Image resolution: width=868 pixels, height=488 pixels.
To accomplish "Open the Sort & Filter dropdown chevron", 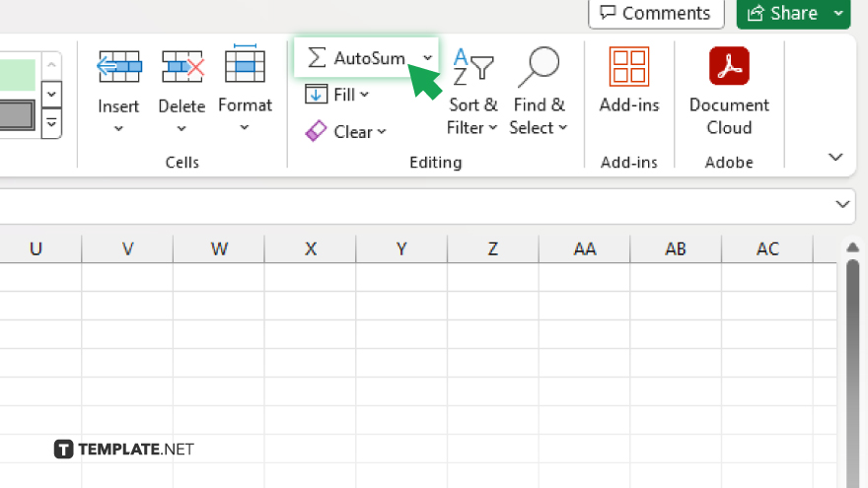I will pyautogui.click(x=492, y=128).
